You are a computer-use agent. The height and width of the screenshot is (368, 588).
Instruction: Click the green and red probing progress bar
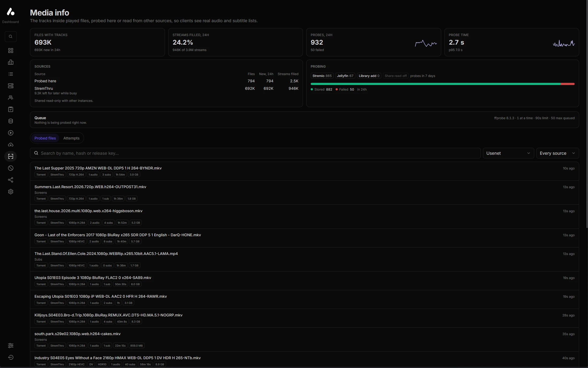(x=443, y=84)
